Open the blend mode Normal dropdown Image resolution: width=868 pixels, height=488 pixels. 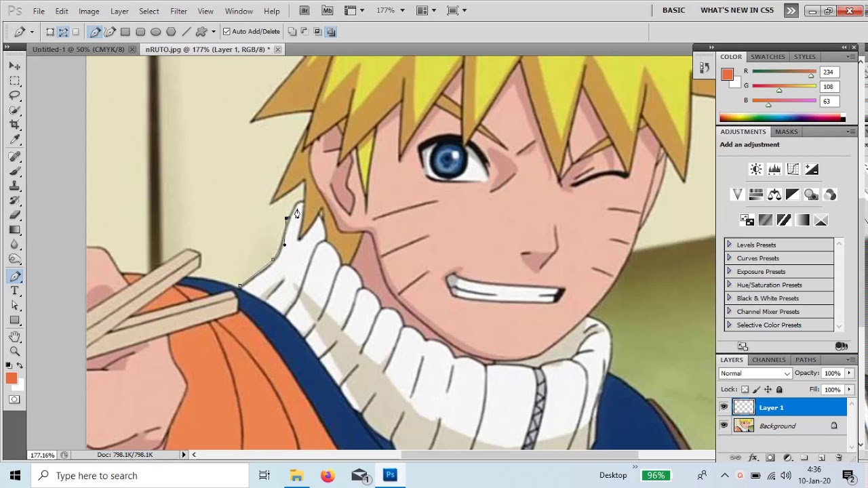[755, 373]
